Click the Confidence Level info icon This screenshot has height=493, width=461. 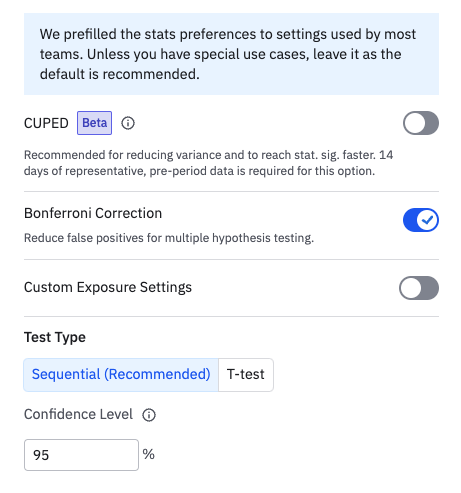pos(149,415)
